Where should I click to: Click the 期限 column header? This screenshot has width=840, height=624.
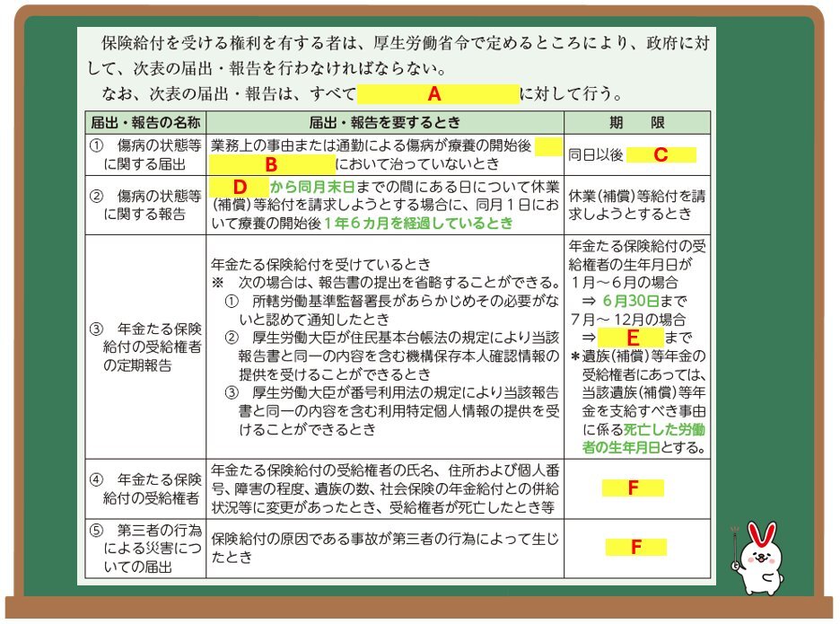pos(636,122)
